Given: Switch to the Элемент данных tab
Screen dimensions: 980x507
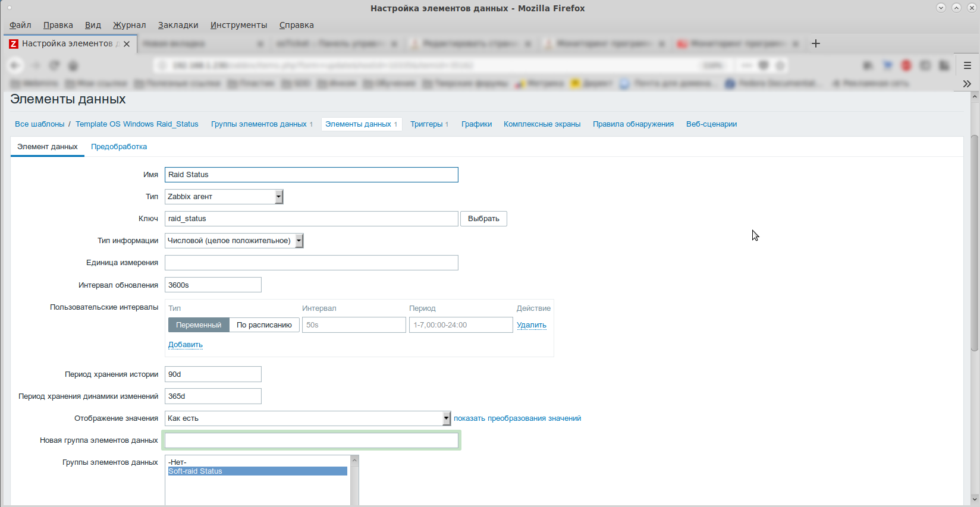Looking at the screenshot, I should [x=48, y=147].
